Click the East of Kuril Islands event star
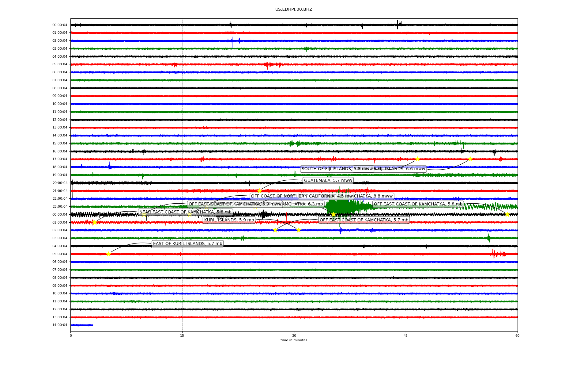 point(108,254)
